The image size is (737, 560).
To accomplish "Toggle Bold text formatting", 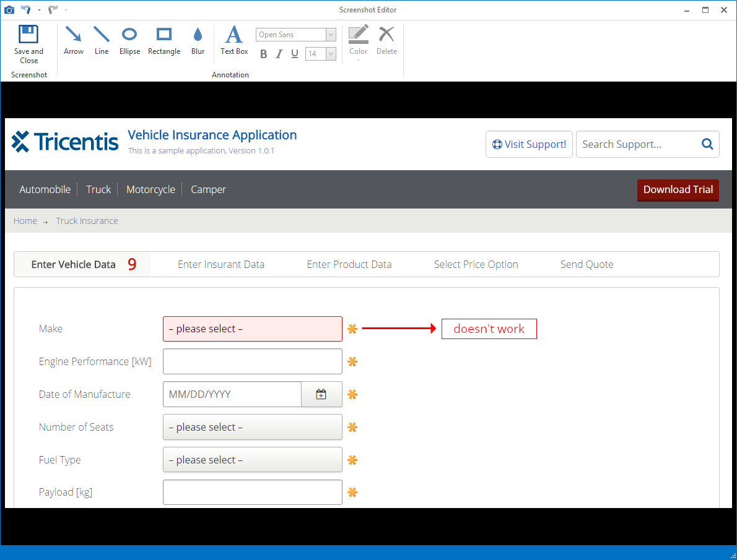I will pos(263,54).
